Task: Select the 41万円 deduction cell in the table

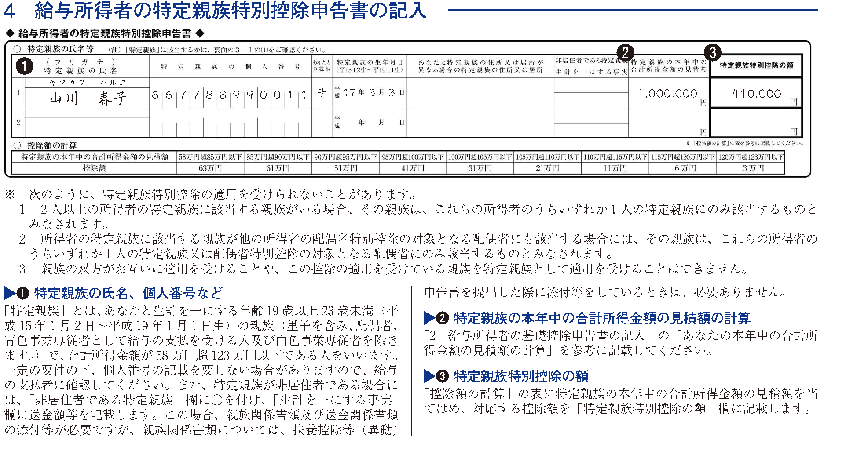Action: [x=413, y=168]
